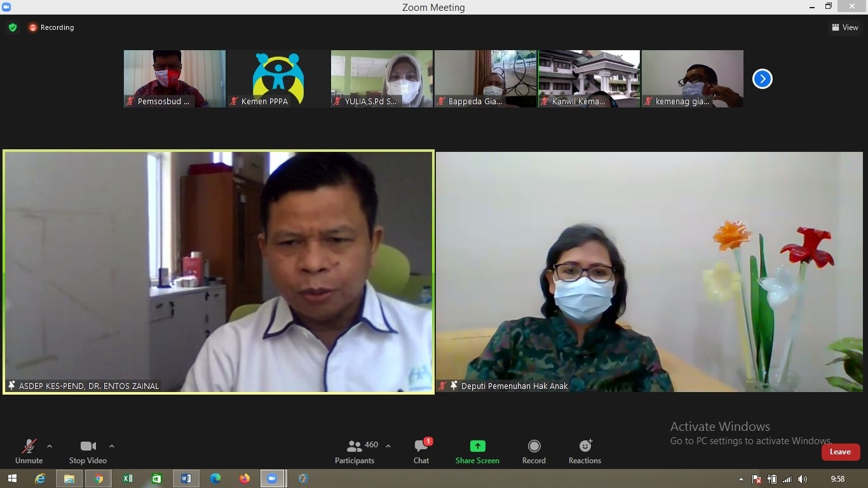Switch to Google Chrome in the taskbar
Screen dimensions: 868x488
click(98, 478)
